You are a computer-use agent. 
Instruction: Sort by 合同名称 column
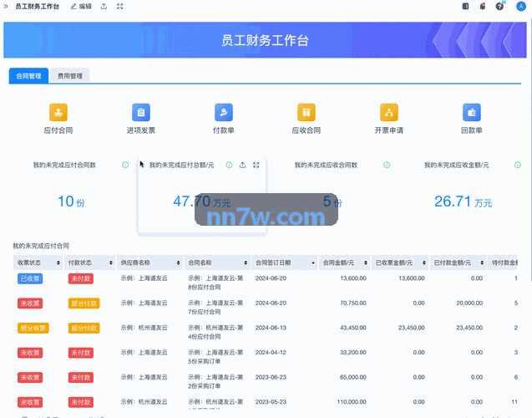click(246, 263)
